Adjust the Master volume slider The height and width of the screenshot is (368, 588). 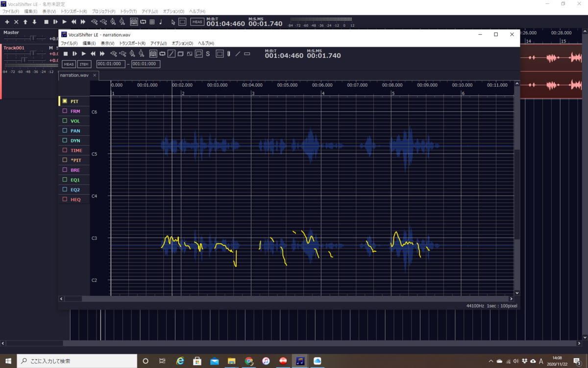coord(33,38)
